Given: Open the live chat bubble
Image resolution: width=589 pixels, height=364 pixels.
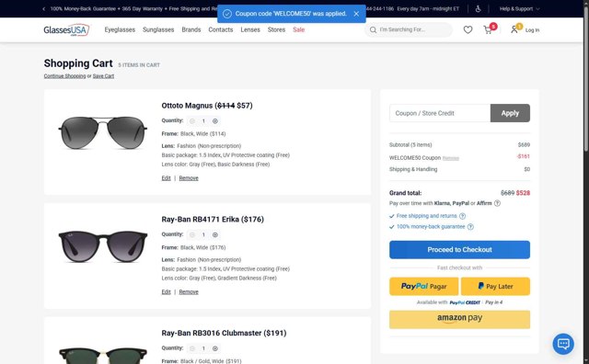Looking at the screenshot, I should 563,344.
